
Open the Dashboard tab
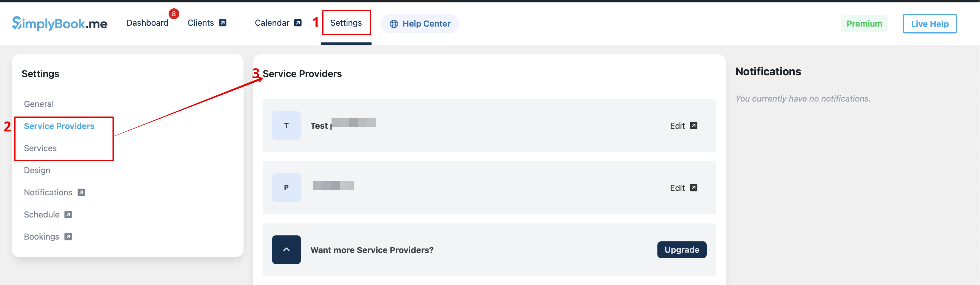click(x=147, y=23)
